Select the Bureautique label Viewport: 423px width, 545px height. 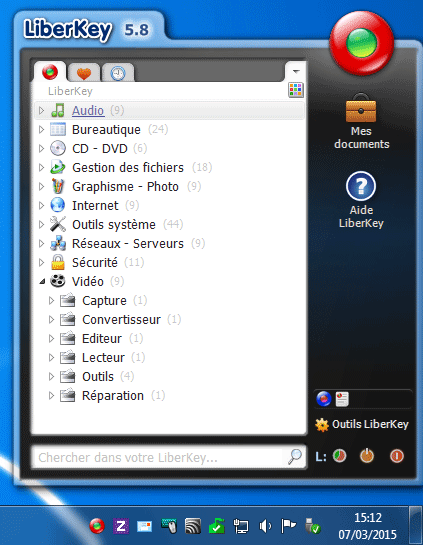tap(106, 130)
